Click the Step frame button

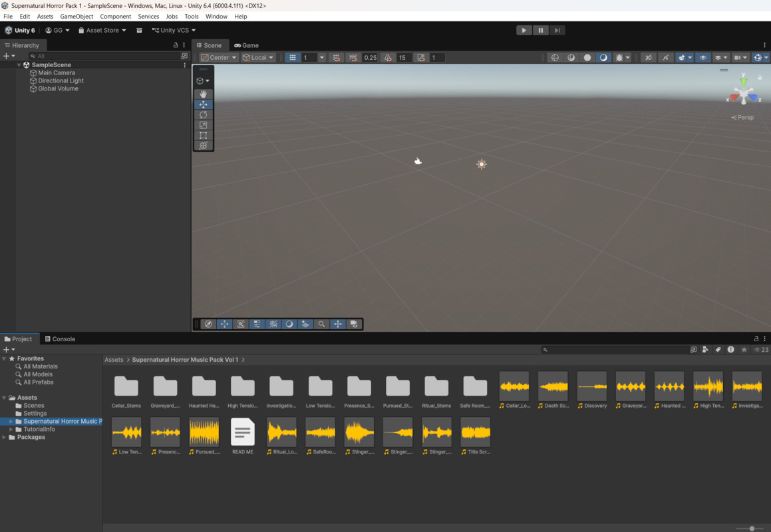click(557, 30)
